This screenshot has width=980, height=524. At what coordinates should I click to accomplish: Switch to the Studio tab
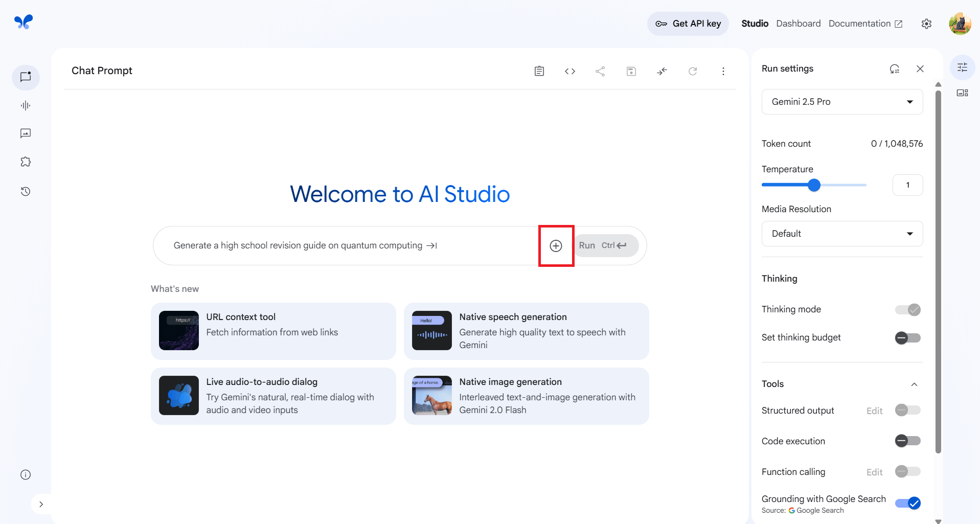coord(755,24)
